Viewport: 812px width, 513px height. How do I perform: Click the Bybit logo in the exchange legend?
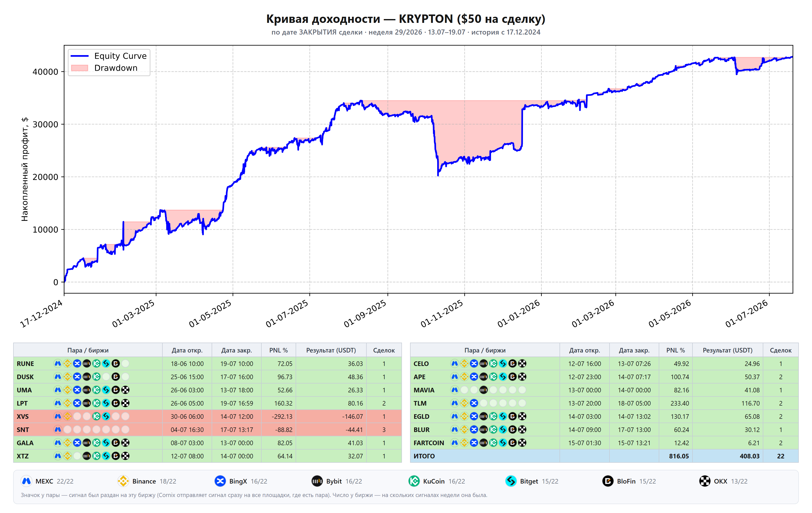(317, 481)
